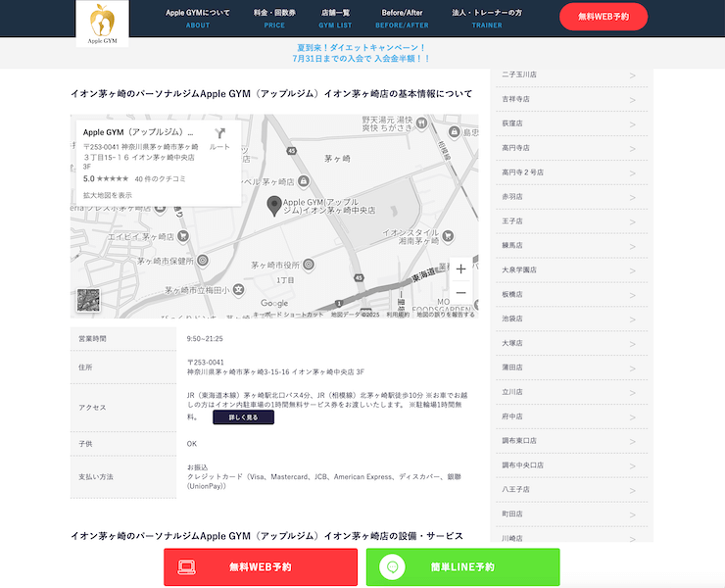
Task: Open the 吉祥寺店 gym page
Action: click(x=571, y=99)
